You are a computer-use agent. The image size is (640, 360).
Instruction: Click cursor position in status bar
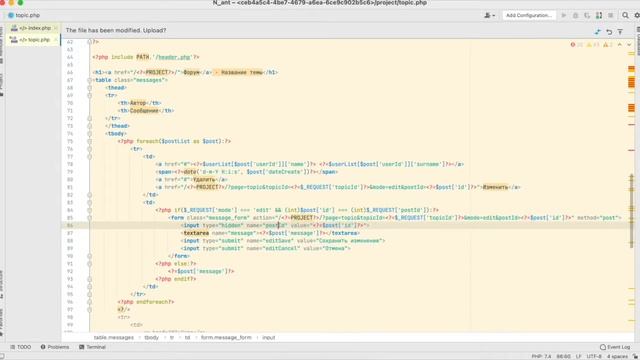(x=564, y=356)
